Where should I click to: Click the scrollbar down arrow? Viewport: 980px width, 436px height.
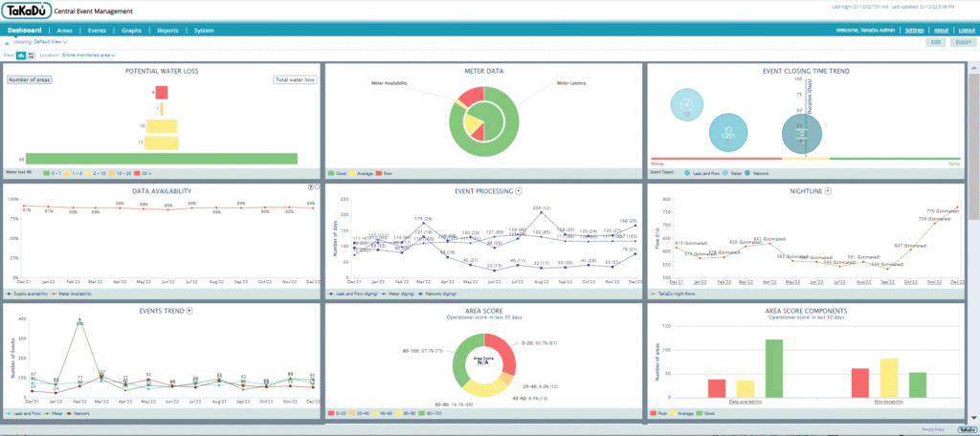[973, 419]
